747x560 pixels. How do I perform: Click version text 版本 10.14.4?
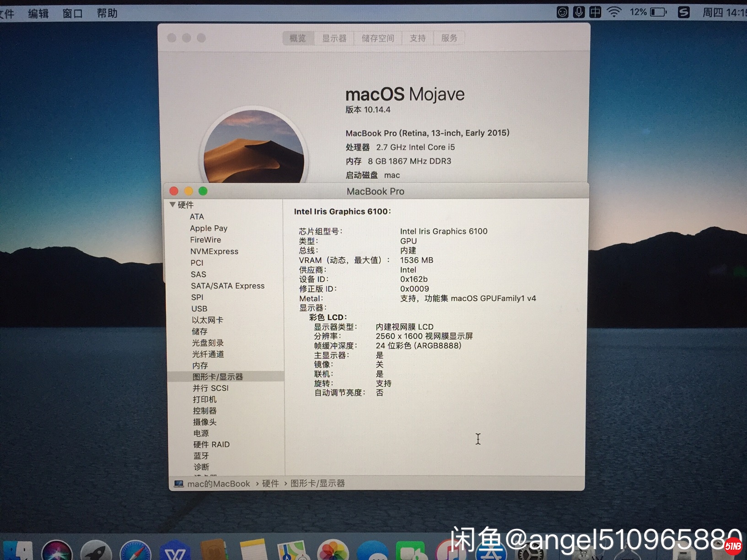(x=368, y=110)
